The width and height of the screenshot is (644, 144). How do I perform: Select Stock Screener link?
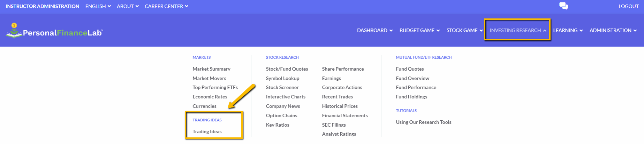(x=282, y=87)
